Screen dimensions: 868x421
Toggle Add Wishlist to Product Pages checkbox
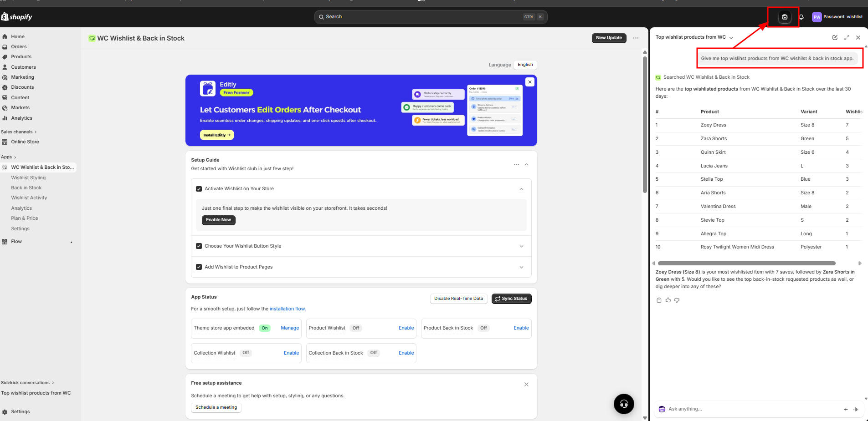[199, 267]
